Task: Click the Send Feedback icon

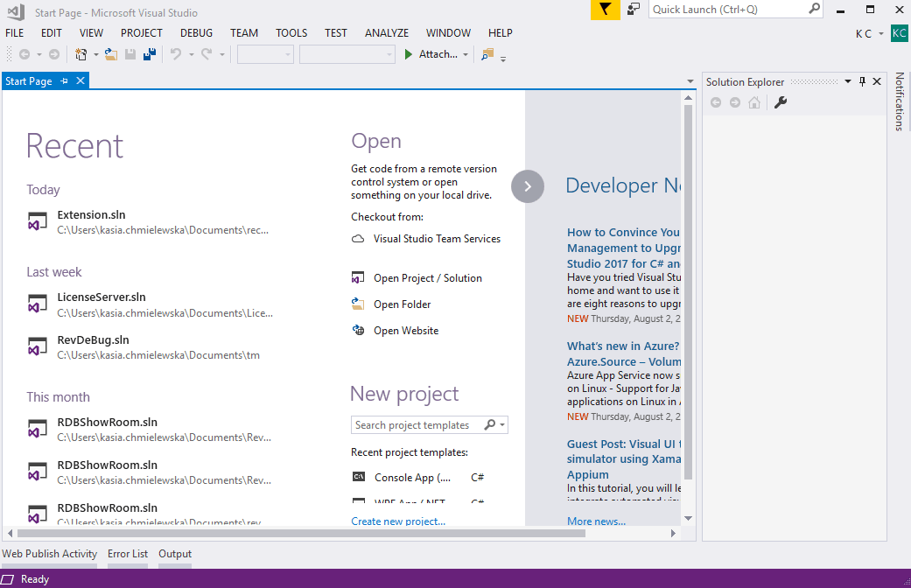Action: point(634,10)
